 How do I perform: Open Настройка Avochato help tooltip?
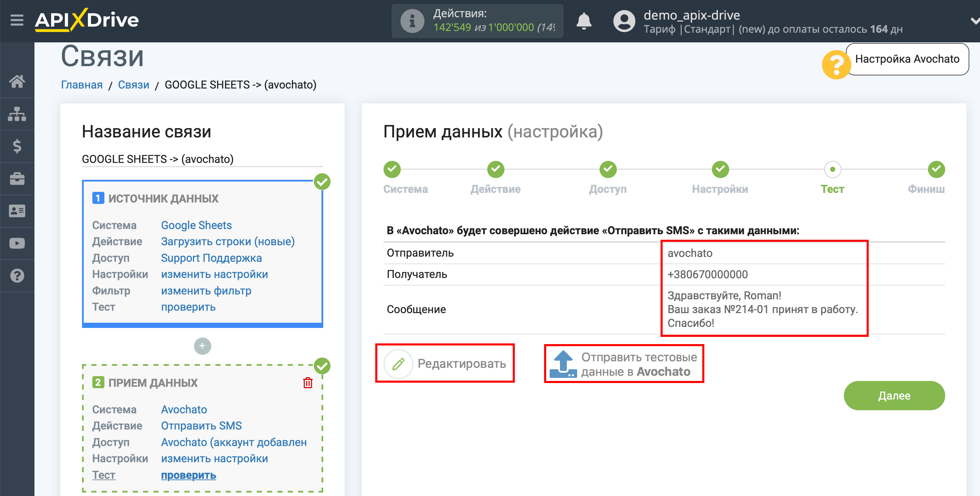(x=907, y=59)
